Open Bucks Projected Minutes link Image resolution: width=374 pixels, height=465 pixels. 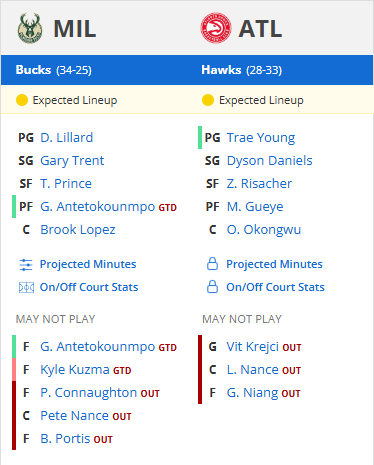coord(88,264)
